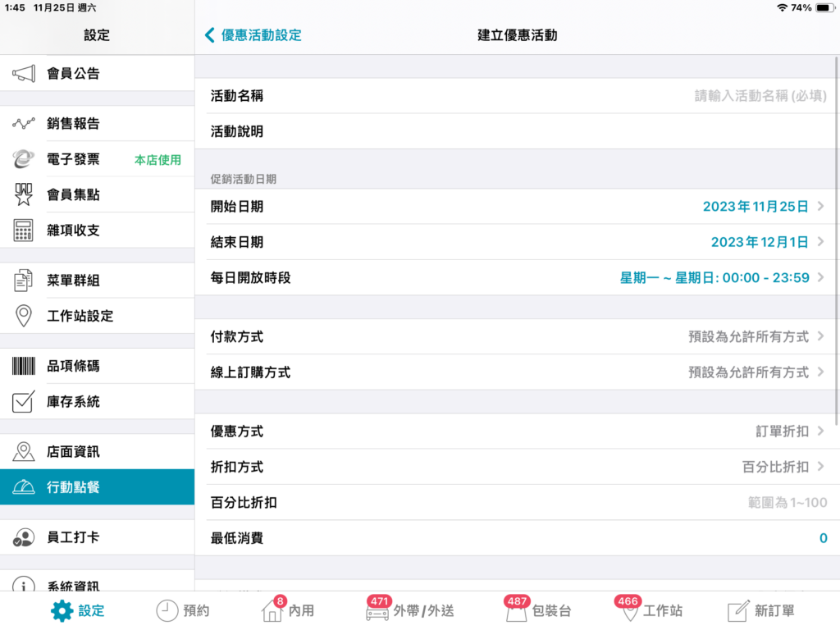Click the serving cloche icon for 行動點餐

tap(24, 487)
